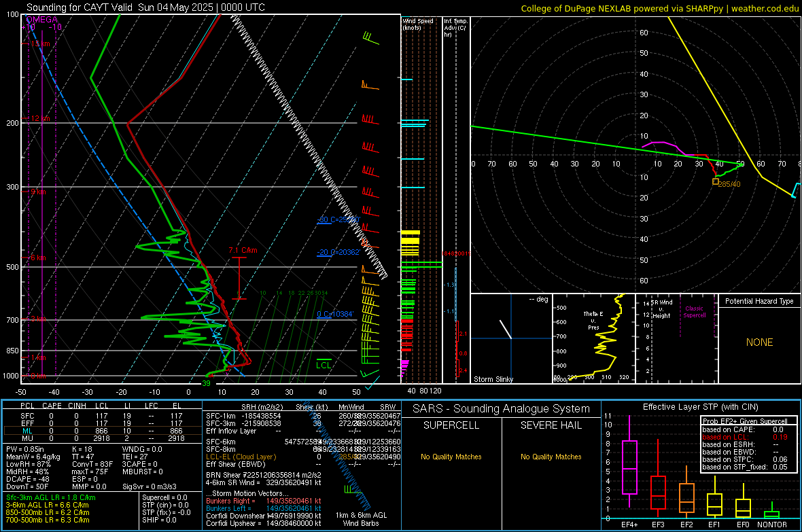Viewport: 802px width, 532px height.
Task: Click the Storm Slinky label
Action: click(x=493, y=379)
